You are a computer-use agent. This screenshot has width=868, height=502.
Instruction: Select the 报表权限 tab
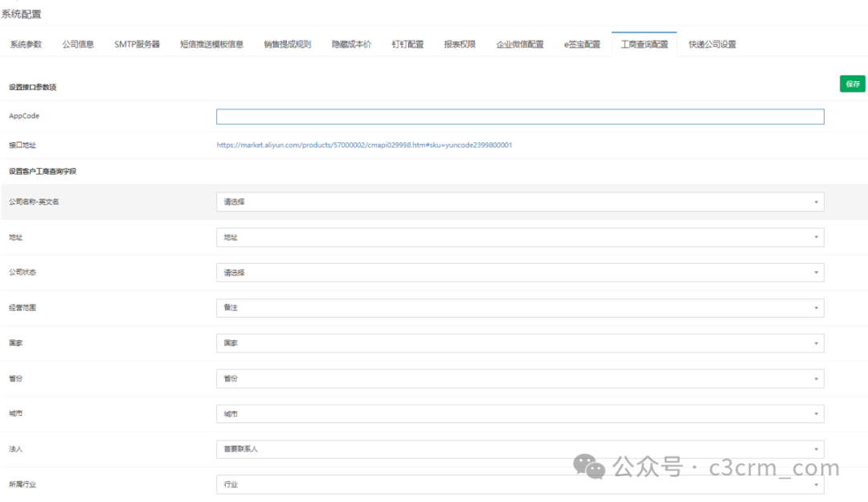[460, 44]
